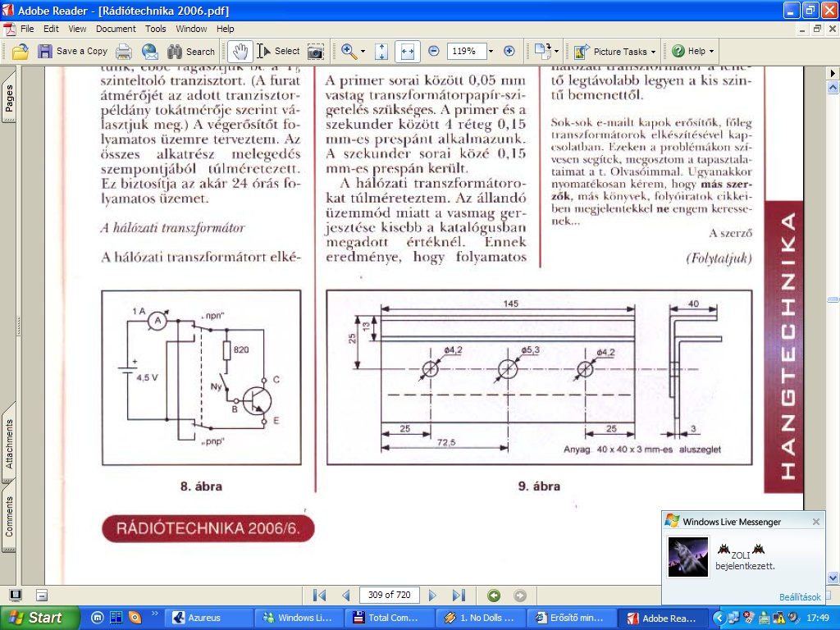The width and height of the screenshot is (840, 630).
Task: Jump to the last page
Action: (x=459, y=596)
